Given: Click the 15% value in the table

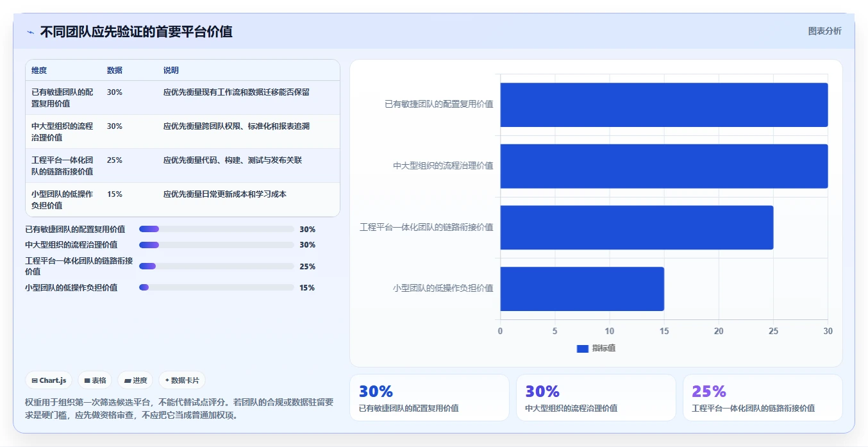Looking at the screenshot, I should (x=115, y=194).
